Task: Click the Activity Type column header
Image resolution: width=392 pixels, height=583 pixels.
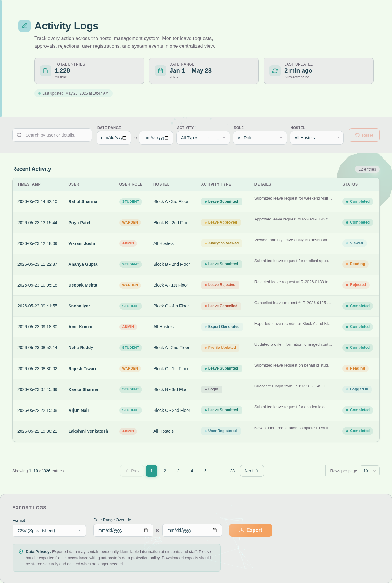Action: 216,184
